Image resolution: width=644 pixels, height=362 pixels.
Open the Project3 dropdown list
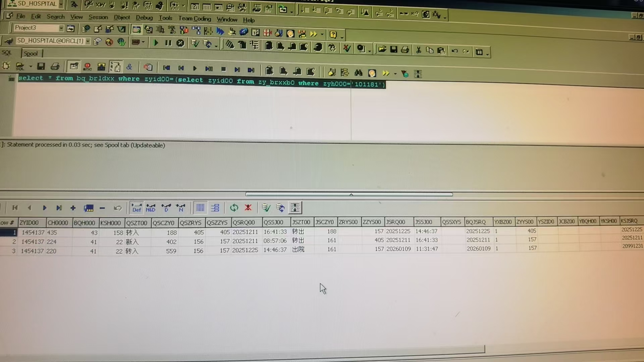click(61, 28)
